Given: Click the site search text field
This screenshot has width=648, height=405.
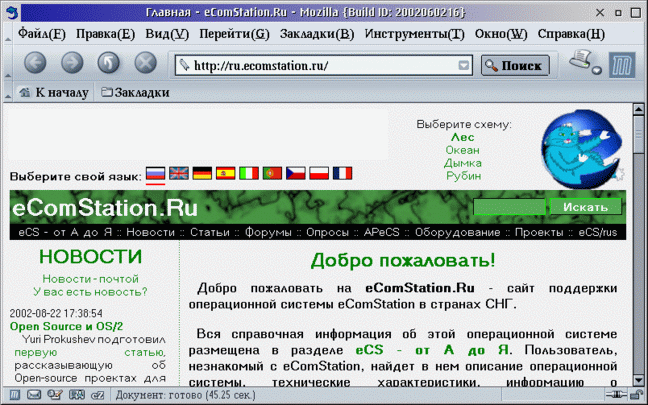Looking at the screenshot, I should [x=509, y=207].
